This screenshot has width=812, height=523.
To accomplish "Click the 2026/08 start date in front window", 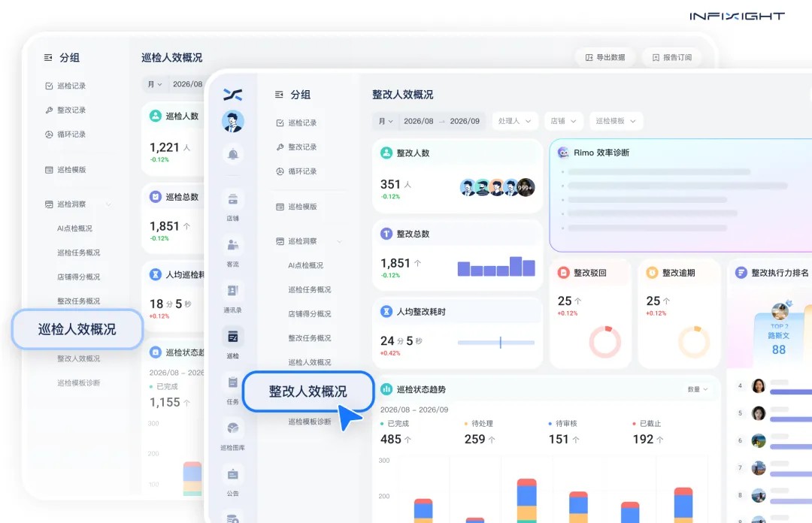I will coord(419,121).
